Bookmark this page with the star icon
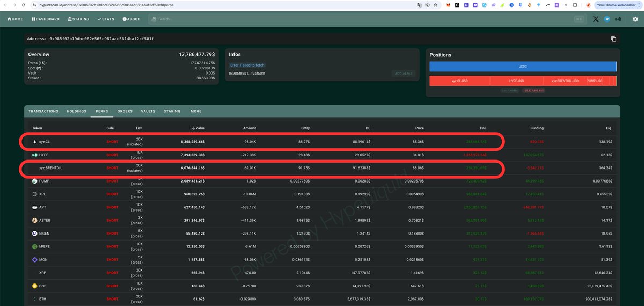Viewport: 644px width, 306px height. point(435,4)
